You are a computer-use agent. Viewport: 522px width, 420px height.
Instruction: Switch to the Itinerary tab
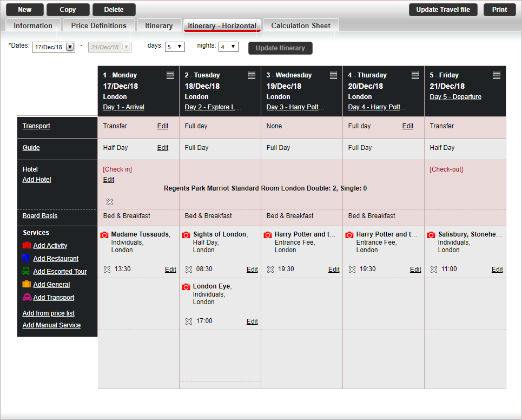point(159,25)
